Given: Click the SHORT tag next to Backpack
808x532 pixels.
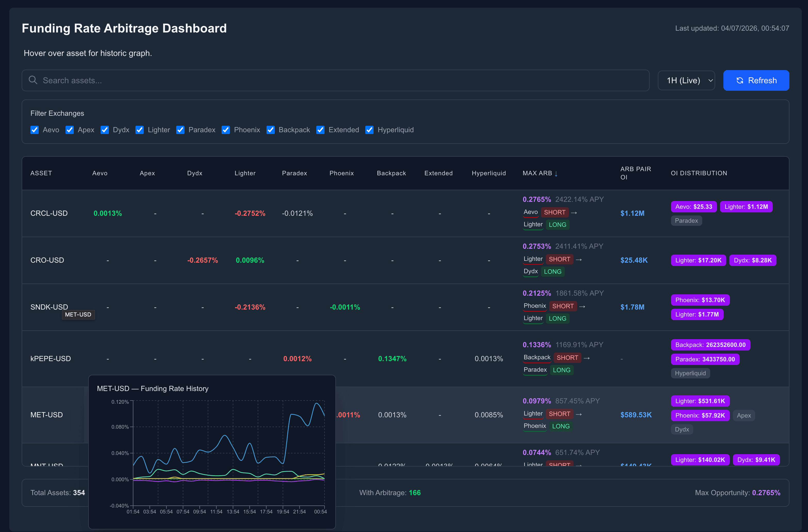Looking at the screenshot, I should (x=567, y=358).
